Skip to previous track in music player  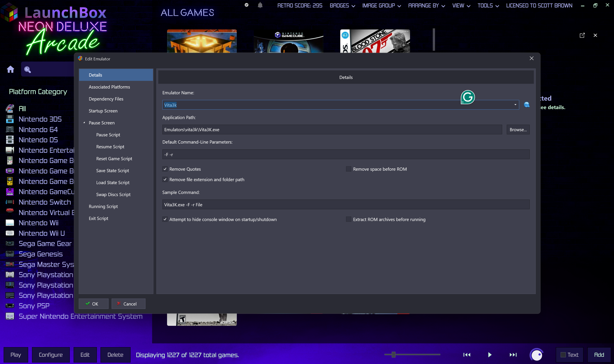click(x=467, y=355)
